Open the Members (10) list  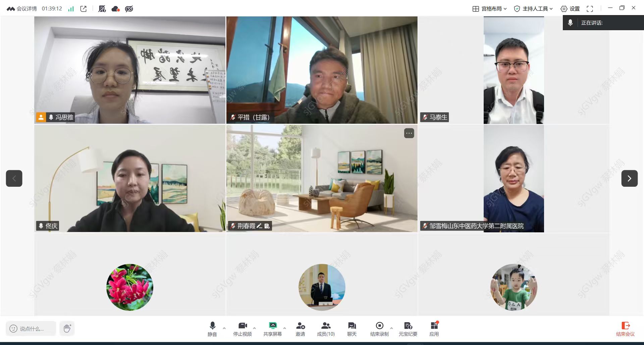pyautogui.click(x=326, y=329)
